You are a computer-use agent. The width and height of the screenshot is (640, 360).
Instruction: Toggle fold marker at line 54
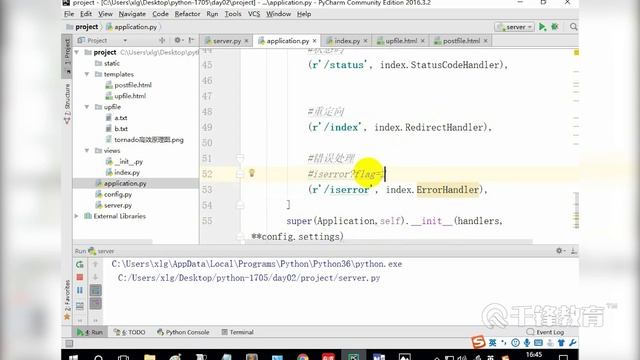pos(240,205)
